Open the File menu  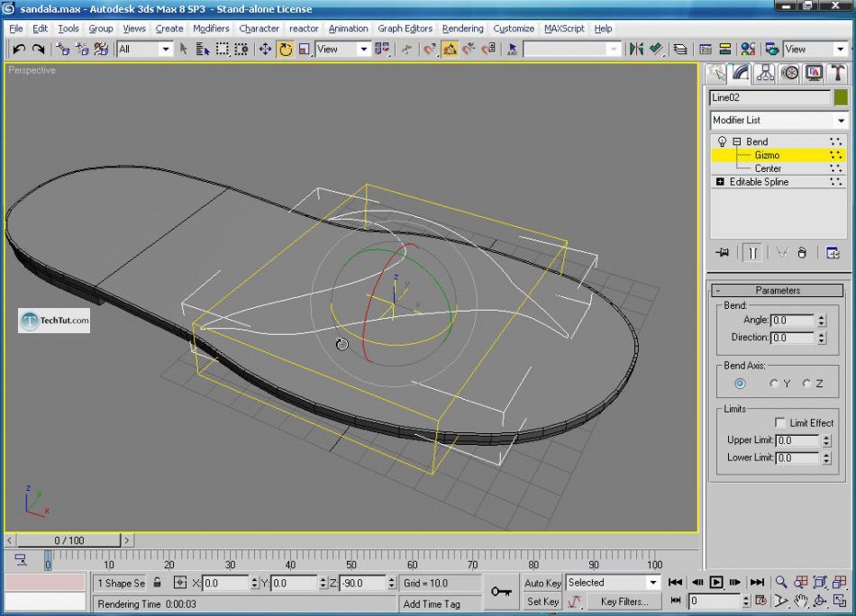16,29
